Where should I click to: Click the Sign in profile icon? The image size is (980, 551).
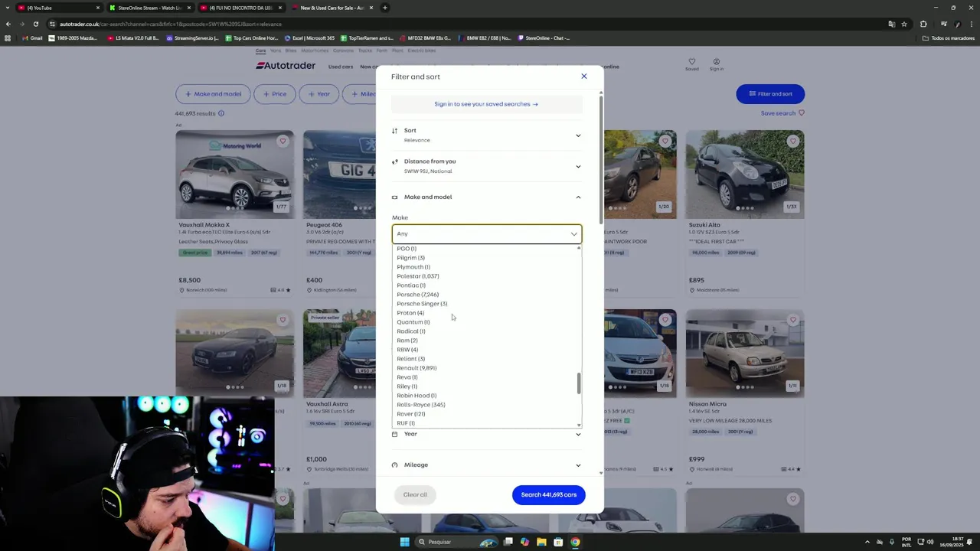[716, 64]
